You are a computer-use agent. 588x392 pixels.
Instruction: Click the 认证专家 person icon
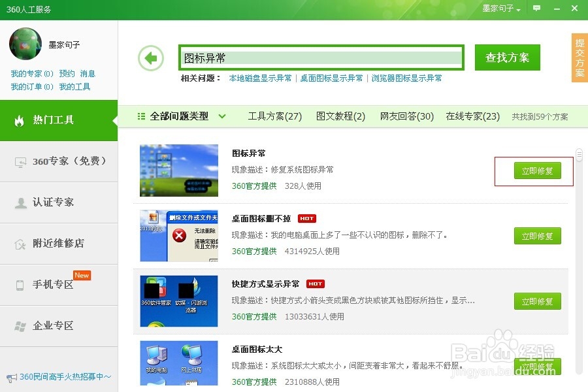point(20,203)
